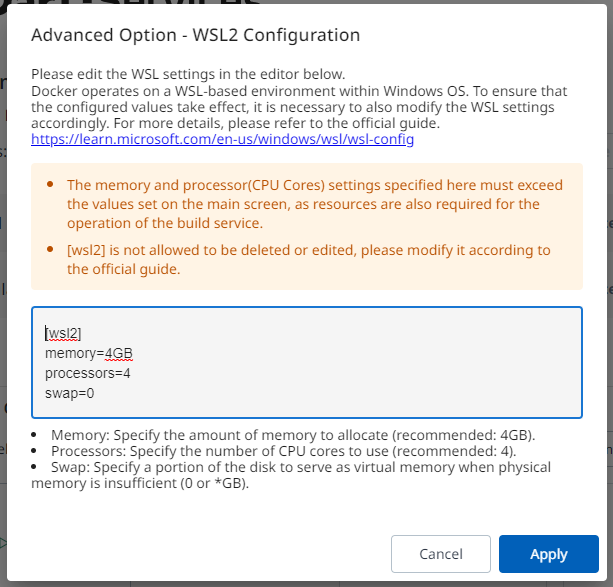This screenshot has width=613, height=587.
Task: Click the memory=4GB line in editor
Action: click(88, 353)
